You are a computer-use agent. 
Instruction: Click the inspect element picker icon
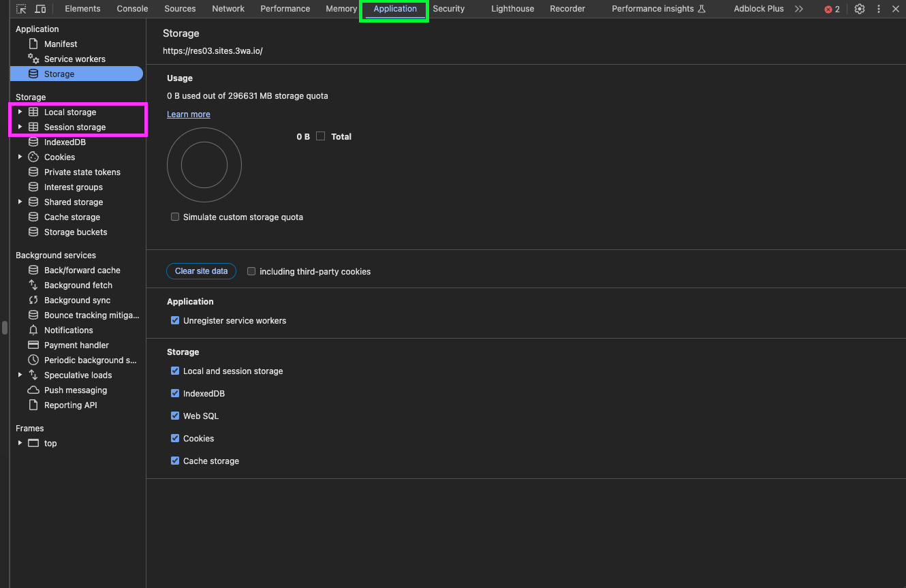click(22, 9)
